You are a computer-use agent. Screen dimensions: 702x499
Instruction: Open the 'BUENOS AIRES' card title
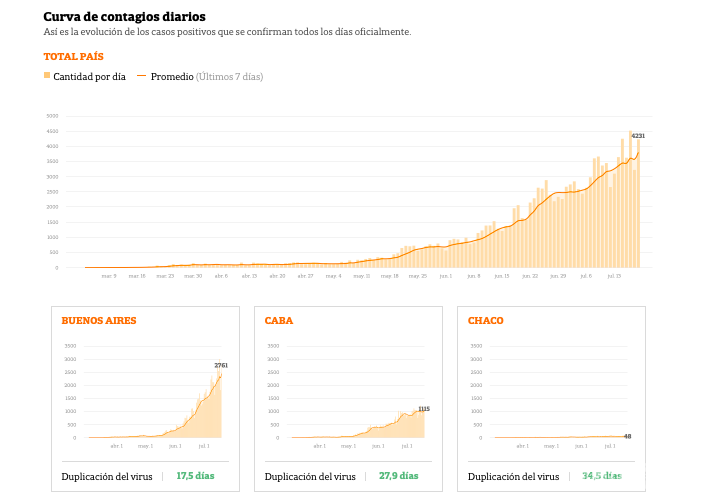[x=99, y=321]
